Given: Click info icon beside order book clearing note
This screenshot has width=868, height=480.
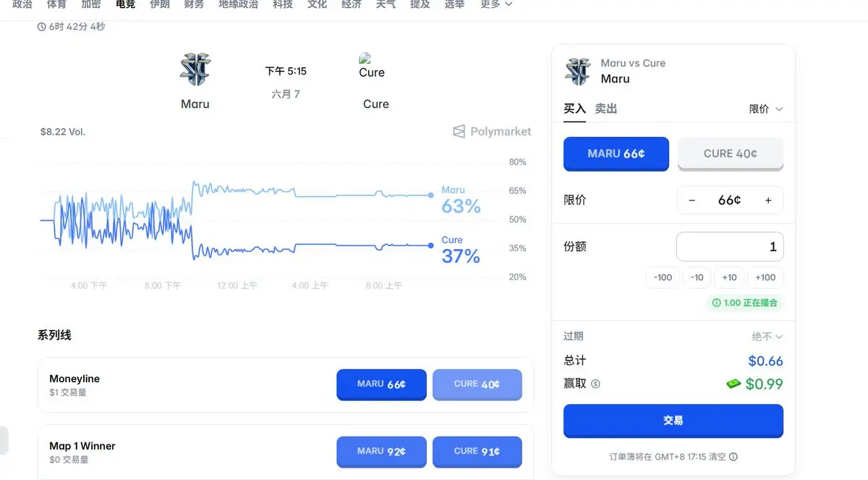Looking at the screenshot, I should (733, 458).
